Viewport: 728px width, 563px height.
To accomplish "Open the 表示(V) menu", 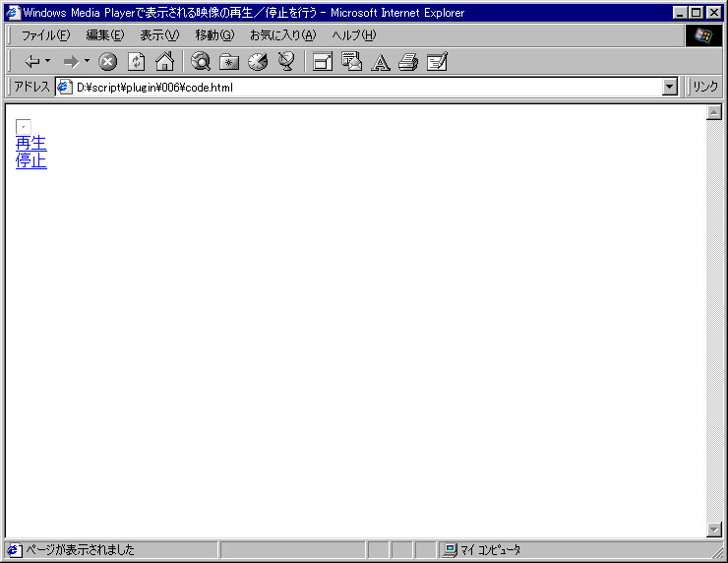I will pos(159,35).
